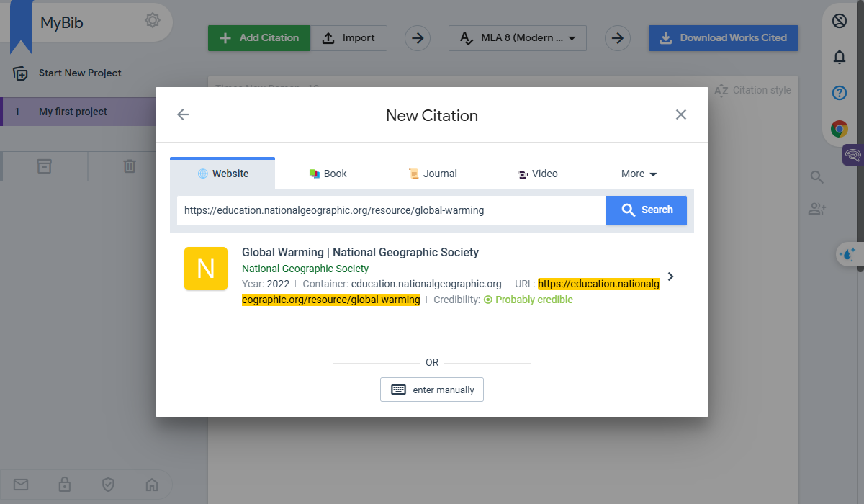Viewport: 864px width, 504px height.
Task: Click the back arrow in New Citation dialog
Action: pyautogui.click(x=183, y=114)
